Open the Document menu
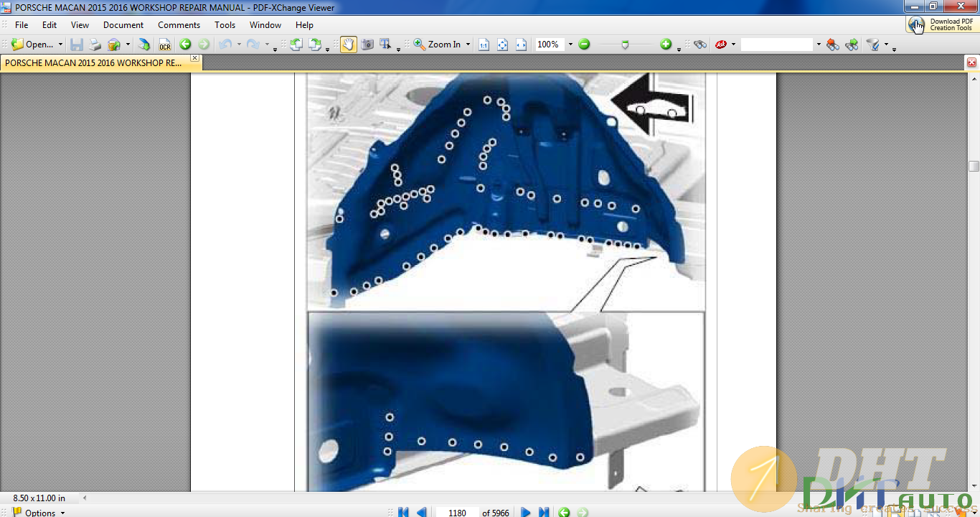The width and height of the screenshot is (980, 517). (x=123, y=24)
